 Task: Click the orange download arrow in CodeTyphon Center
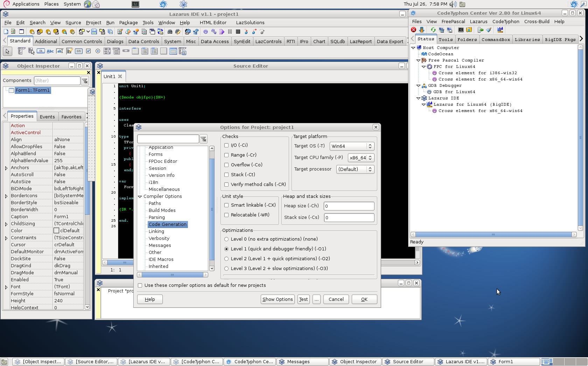point(422,30)
